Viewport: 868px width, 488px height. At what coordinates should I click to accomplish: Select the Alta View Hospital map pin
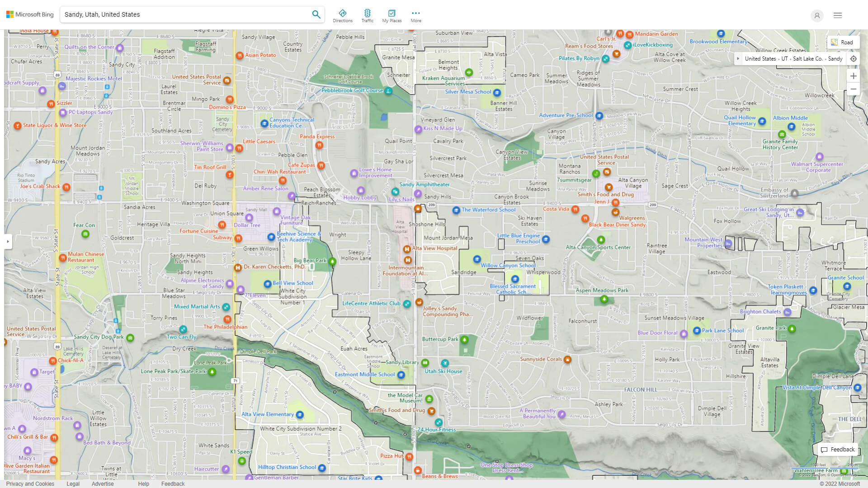click(x=407, y=248)
